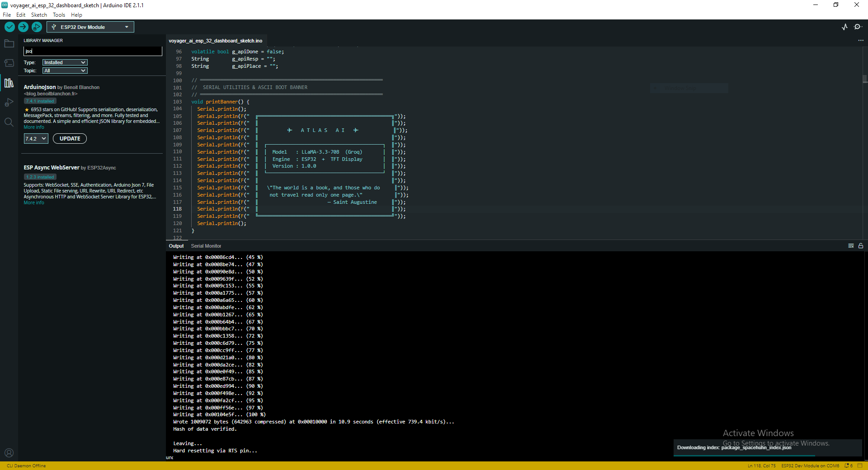Open the Help menu

click(76, 15)
